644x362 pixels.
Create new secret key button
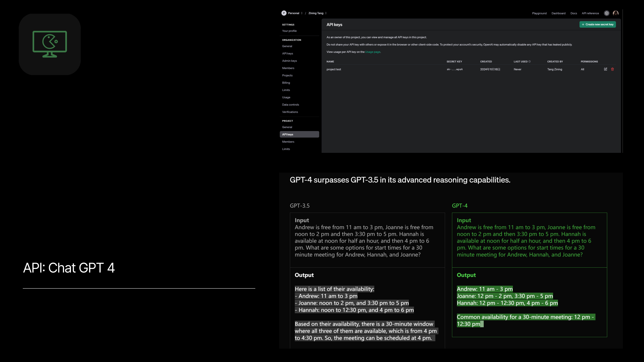598,24
